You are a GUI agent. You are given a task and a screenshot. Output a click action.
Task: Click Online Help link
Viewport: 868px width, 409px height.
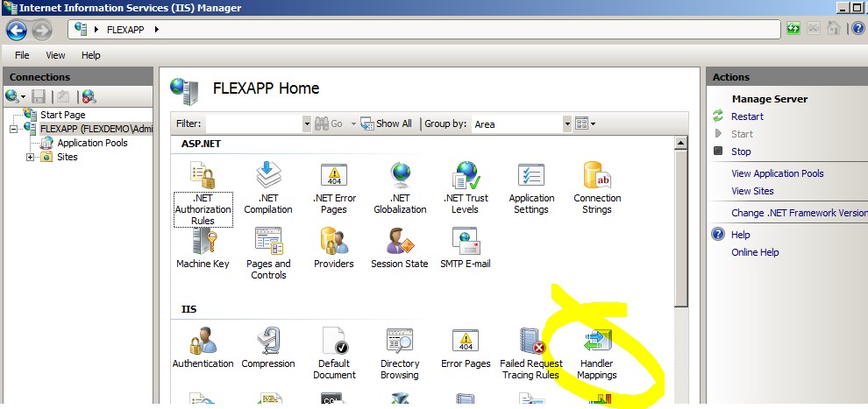coord(755,252)
